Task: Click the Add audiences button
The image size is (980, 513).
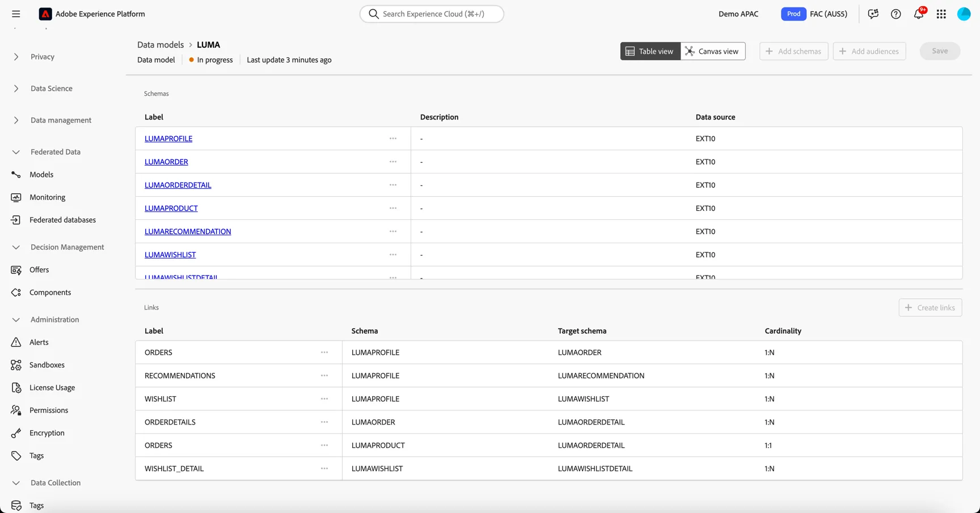Action: 869,51
